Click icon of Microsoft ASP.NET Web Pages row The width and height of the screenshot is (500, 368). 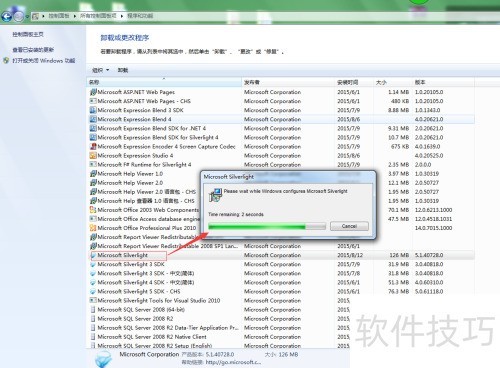93,92
